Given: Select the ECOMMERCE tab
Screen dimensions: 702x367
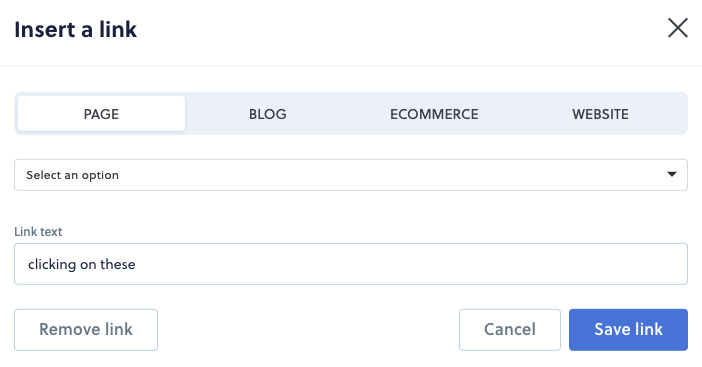Looking at the screenshot, I should click(x=434, y=114).
